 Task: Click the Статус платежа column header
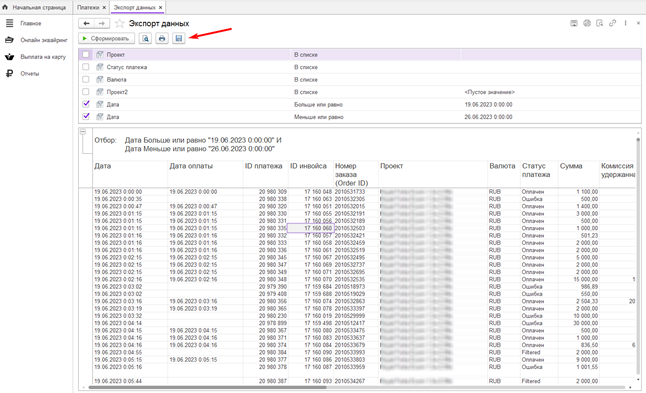coord(536,170)
